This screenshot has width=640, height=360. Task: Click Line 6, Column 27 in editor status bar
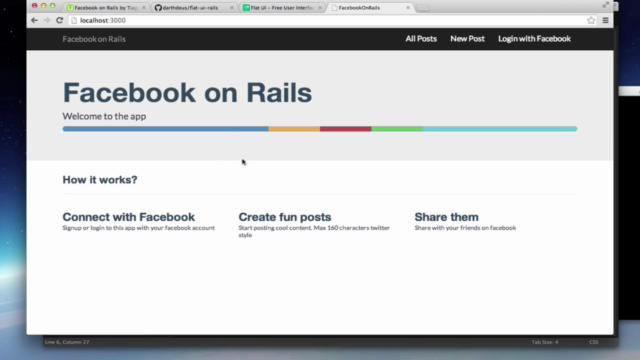[67, 342]
